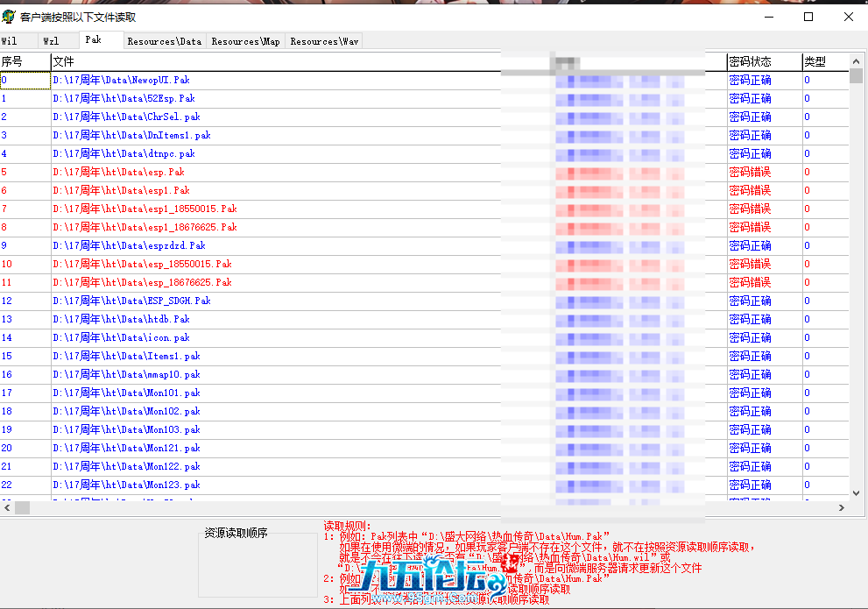This screenshot has width=868, height=609.
Task: Select row Mon102.pak file
Action: click(x=424, y=411)
